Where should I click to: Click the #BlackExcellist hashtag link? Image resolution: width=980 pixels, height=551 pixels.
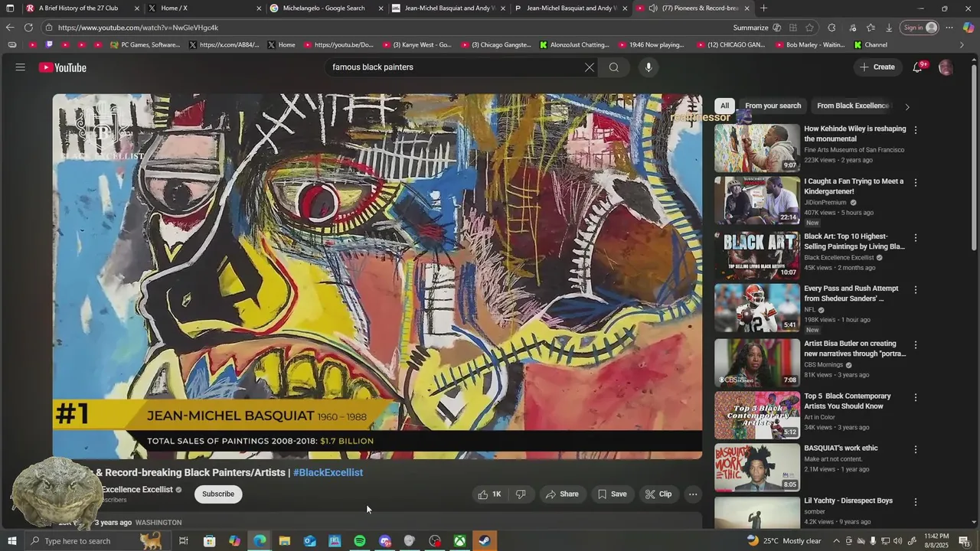pyautogui.click(x=328, y=473)
